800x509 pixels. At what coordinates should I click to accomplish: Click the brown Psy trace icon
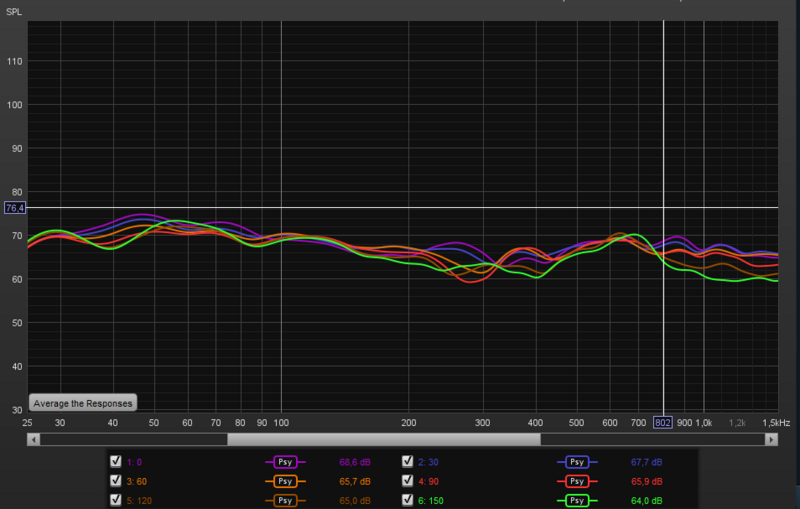(284, 500)
